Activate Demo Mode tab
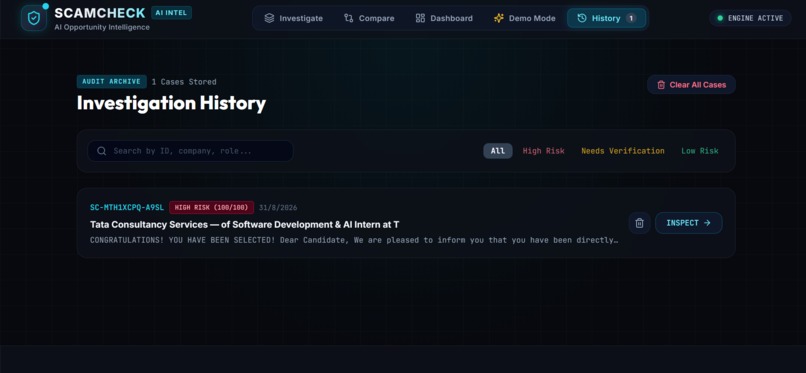Screen dimensions: 806x373 524,18
